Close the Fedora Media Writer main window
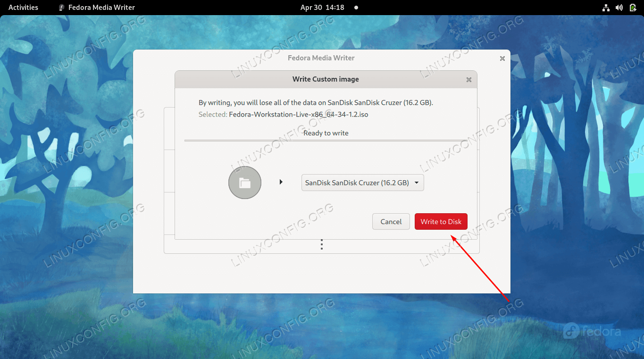 click(x=502, y=58)
